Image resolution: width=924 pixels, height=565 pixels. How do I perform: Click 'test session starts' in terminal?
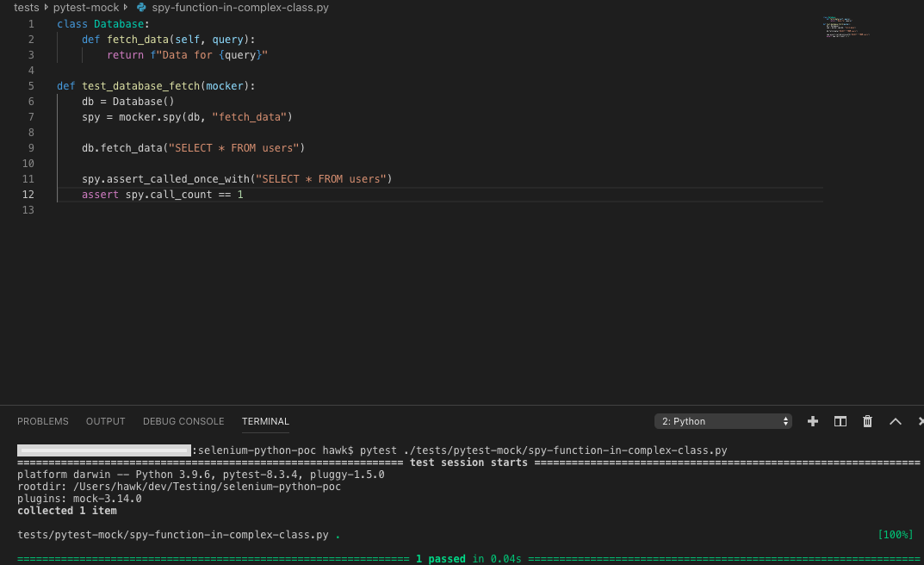tap(468, 463)
